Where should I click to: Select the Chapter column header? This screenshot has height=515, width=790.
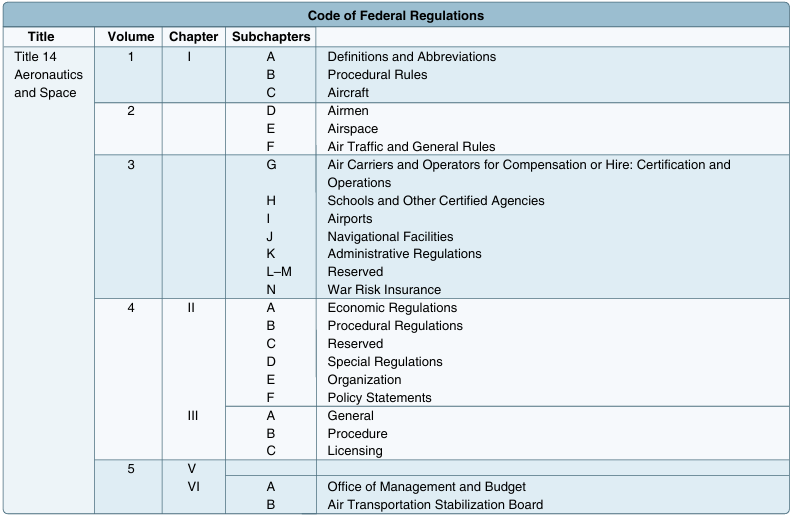coord(193,37)
